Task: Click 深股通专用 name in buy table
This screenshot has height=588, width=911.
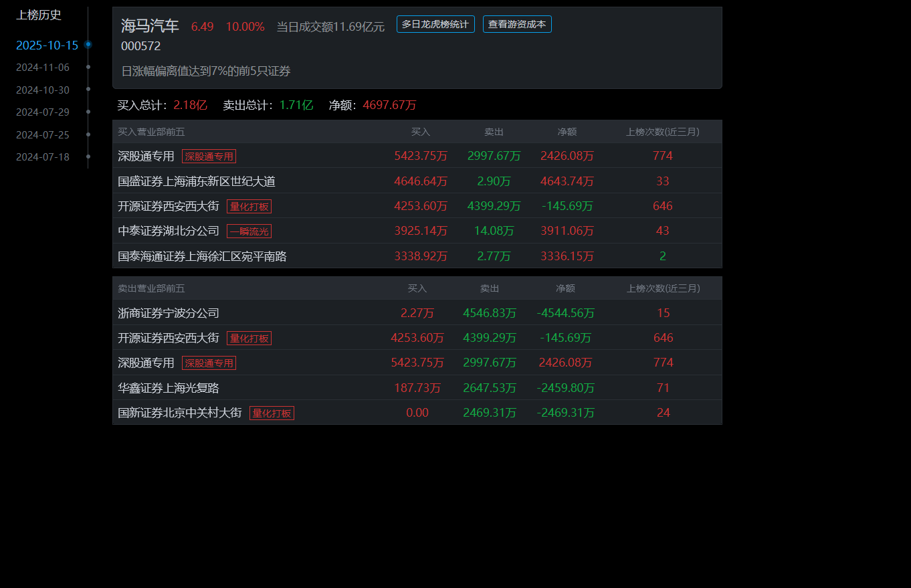Action: [146, 156]
